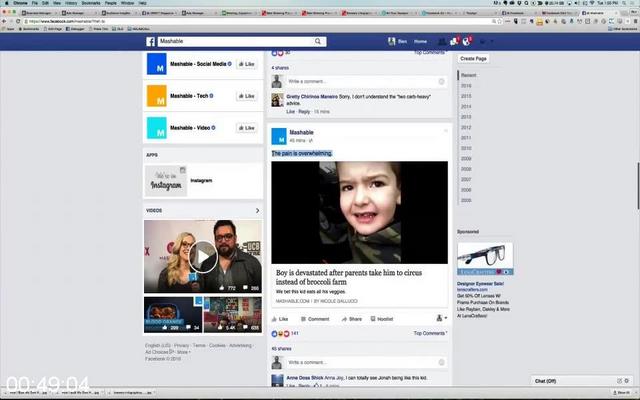The width and height of the screenshot is (640, 400).
Task: Open the post options chevron
Action: [445, 131]
